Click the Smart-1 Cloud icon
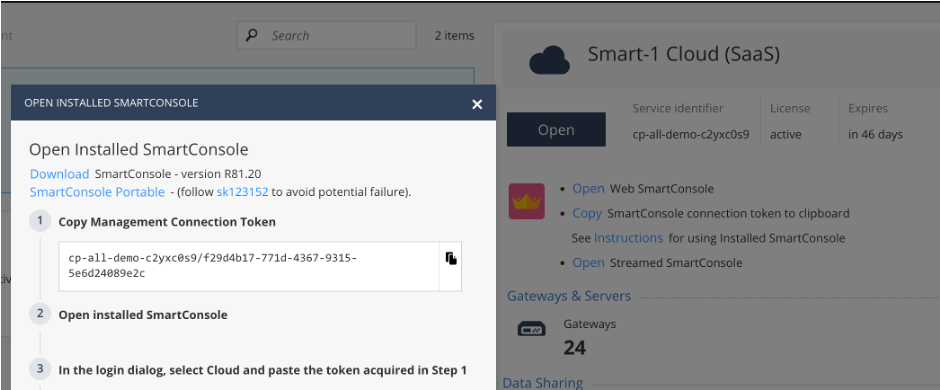940x390 pixels. pos(549,61)
